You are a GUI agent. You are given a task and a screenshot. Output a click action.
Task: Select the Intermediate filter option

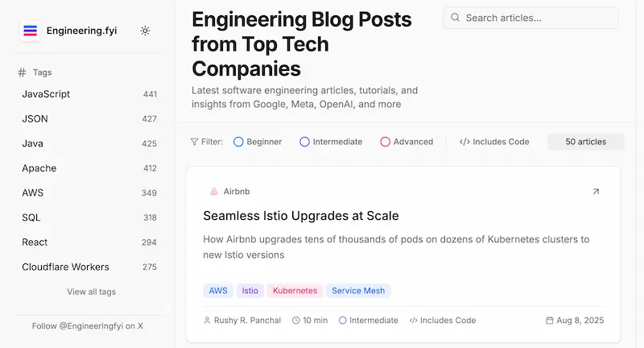click(x=331, y=142)
